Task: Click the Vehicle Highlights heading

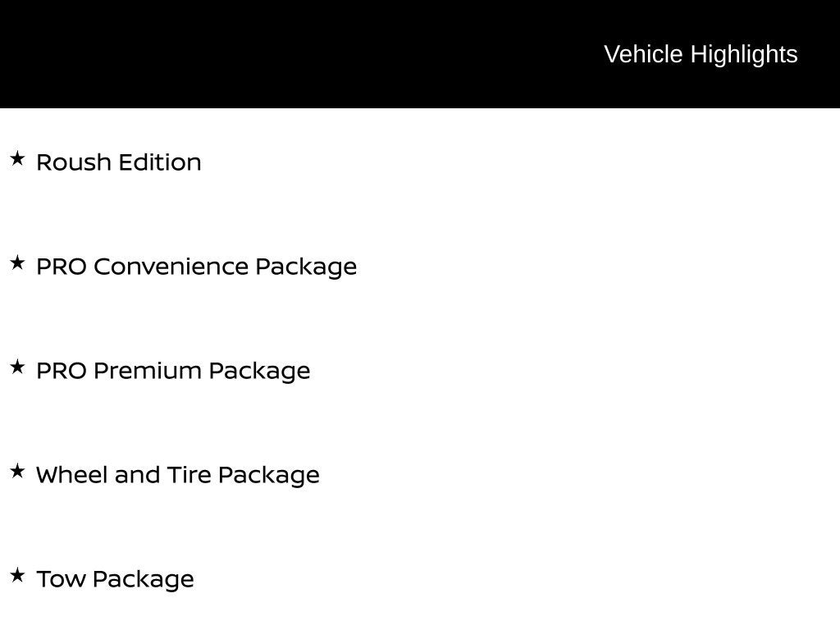Action: (701, 54)
